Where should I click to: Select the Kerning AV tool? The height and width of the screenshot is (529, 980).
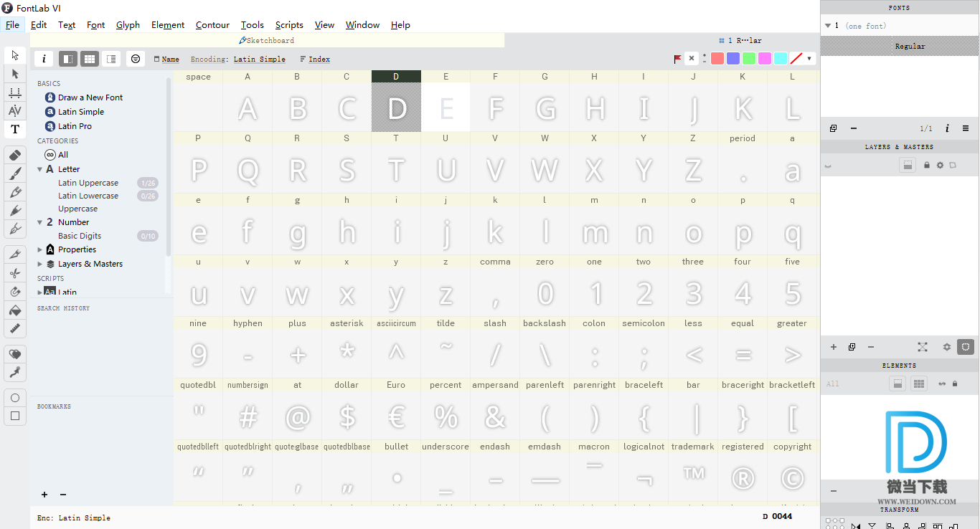(15, 111)
